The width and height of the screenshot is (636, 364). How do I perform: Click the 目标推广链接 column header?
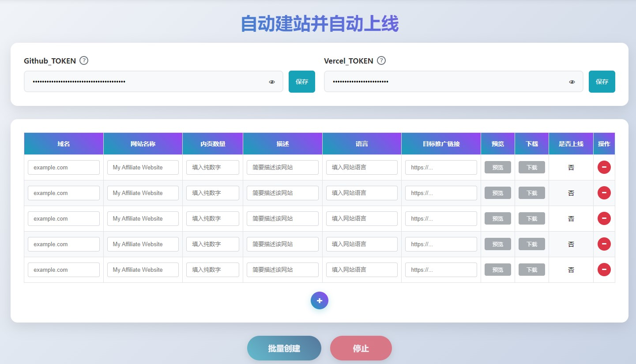click(x=441, y=144)
